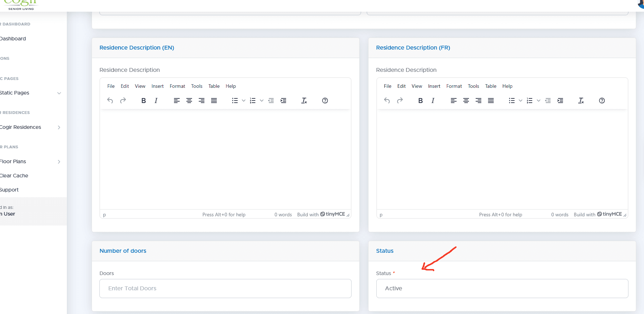The image size is (644, 314).
Task: Increase indent in FR editor
Action: (x=560, y=101)
